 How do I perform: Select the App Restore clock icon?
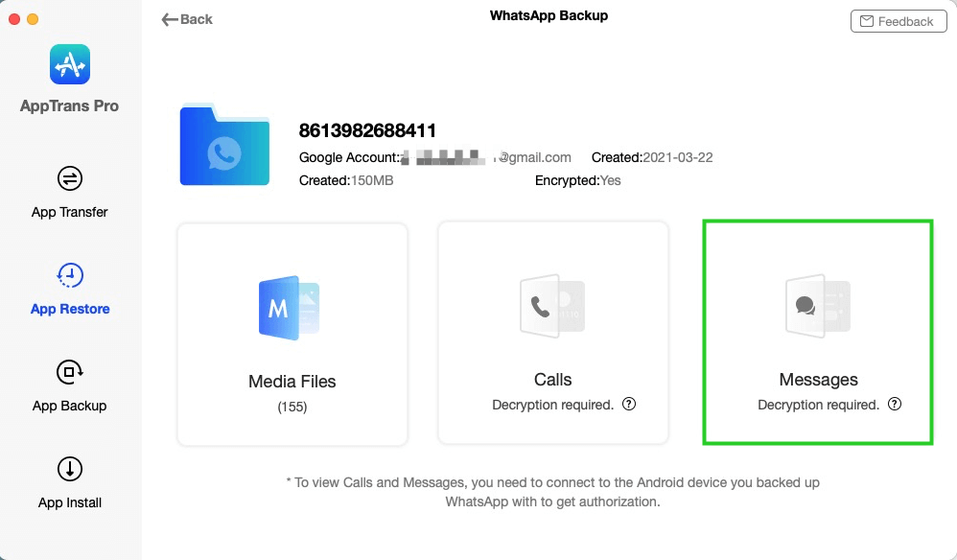70,275
